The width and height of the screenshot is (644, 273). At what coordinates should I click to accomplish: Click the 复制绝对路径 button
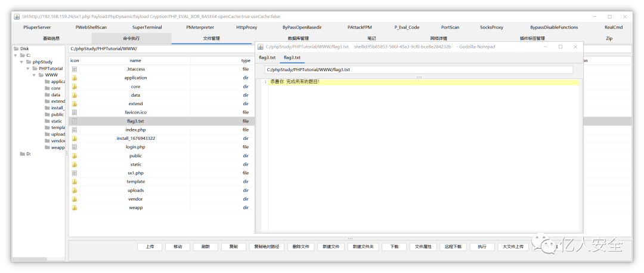click(x=266, y=247)
